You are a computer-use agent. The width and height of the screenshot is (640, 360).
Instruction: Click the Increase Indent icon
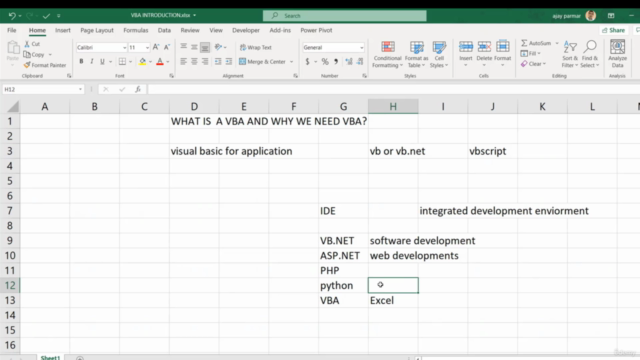tap(229, 62)
